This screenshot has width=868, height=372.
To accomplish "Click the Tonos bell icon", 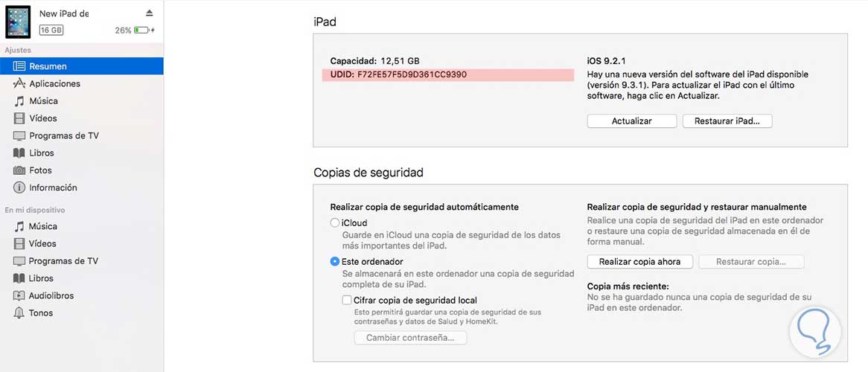I will (x=19, y=313).
